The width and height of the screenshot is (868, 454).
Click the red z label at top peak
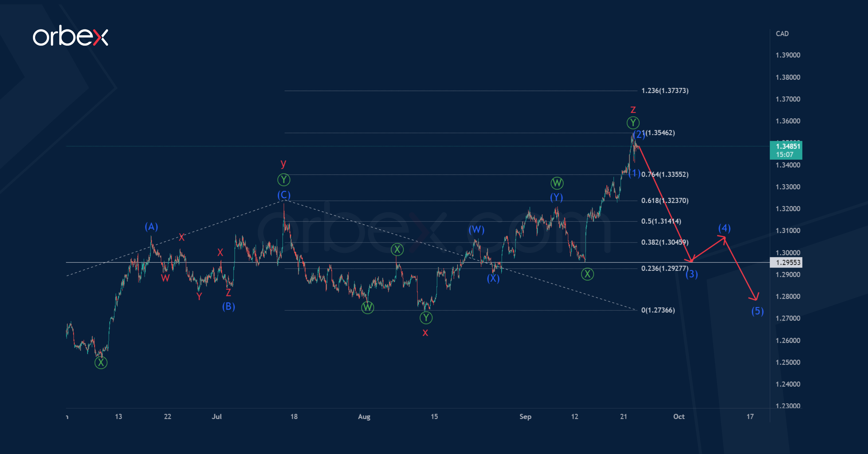pyautogui.click(x=633, y=110)
